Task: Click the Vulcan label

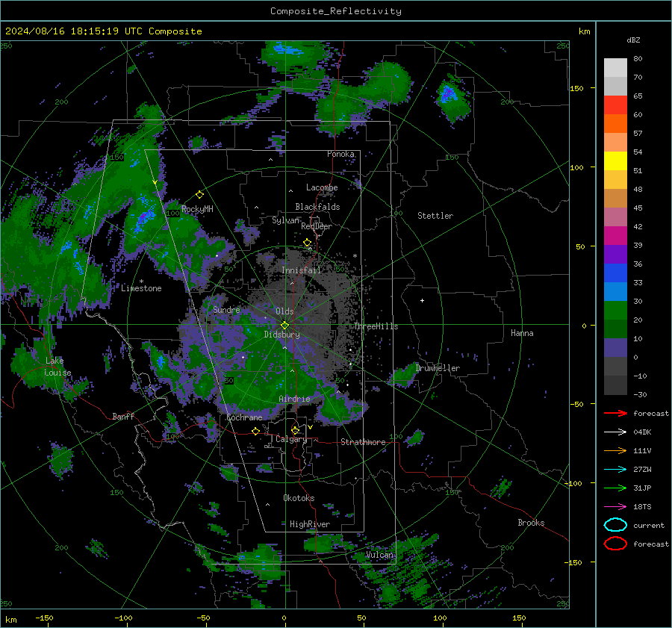Action: coord(380,555)
